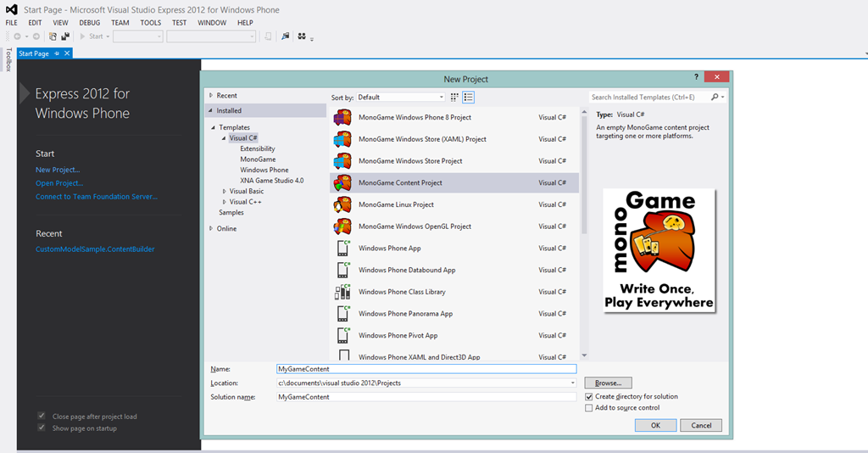
Task: Click the template list vertical scrollbar thumb
Action: point(584,175)
